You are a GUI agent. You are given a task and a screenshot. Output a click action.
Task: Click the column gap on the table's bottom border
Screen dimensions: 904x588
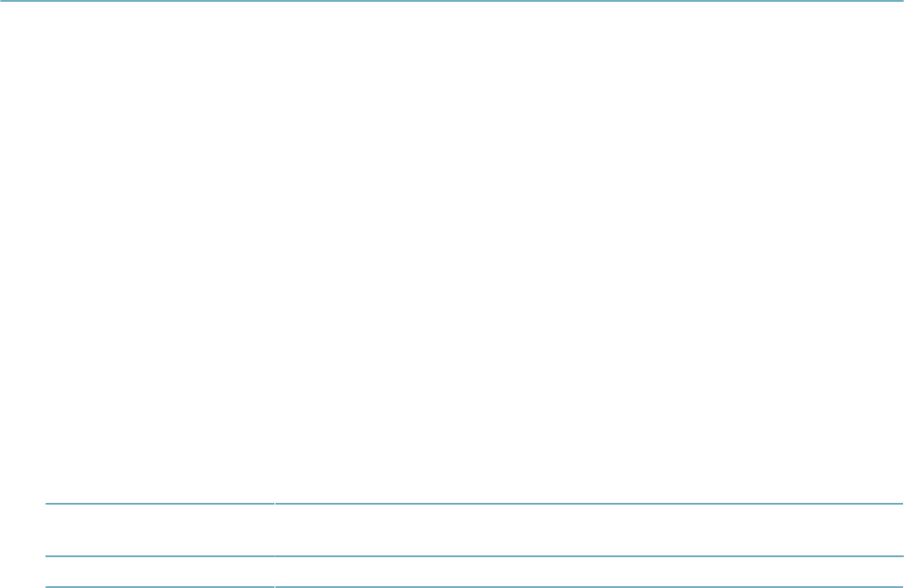click(275, 587)
